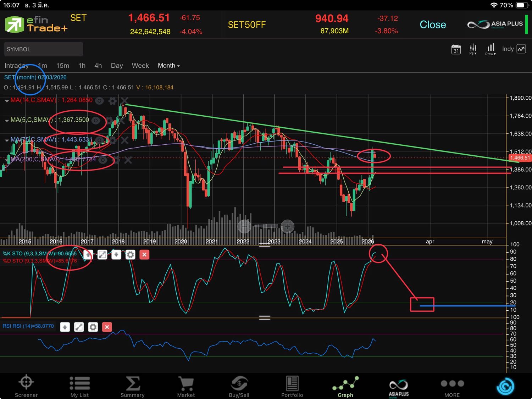Toggle visibility of MA(14,C,SMAV) line
Viewport: 532px width, 399px height.
pyautogui.click(x=99, y=101)
